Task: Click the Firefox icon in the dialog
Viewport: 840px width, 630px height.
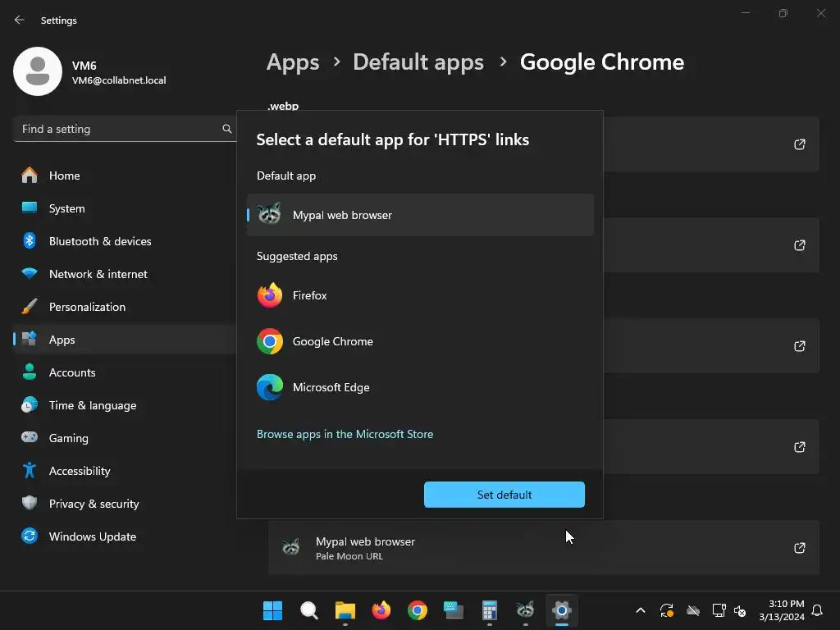Action: pyautogui.click(x=269, y=295)
